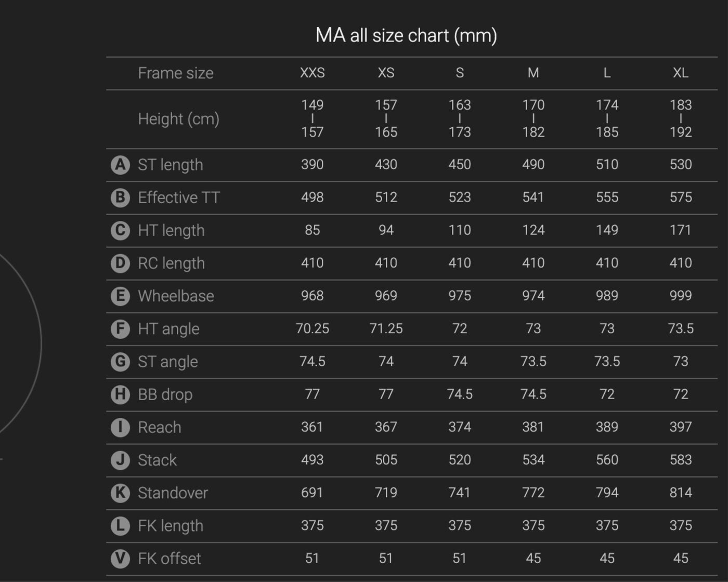This screenshot has height=582, width=728.
Task: Click the circled K icon beside Standover
Action: [120, 493]
